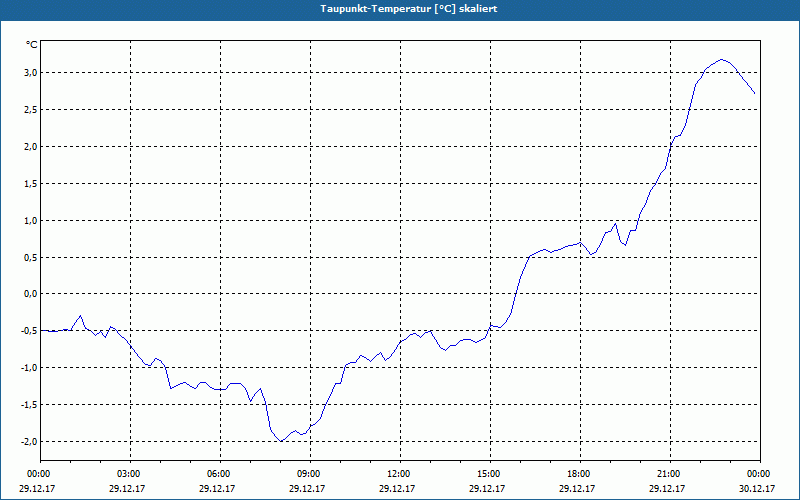Pick the 29.12.17 date under 15:00

pyautogui.click(x=487, y=488)
